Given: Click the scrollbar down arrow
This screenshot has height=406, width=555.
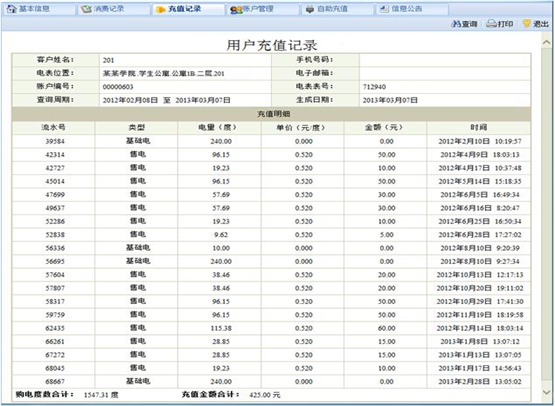Looking at the screenshot, I should 546,392.
